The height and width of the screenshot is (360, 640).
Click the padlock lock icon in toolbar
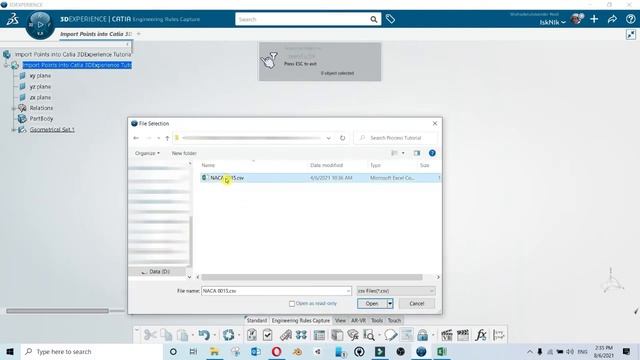(422, 335)
